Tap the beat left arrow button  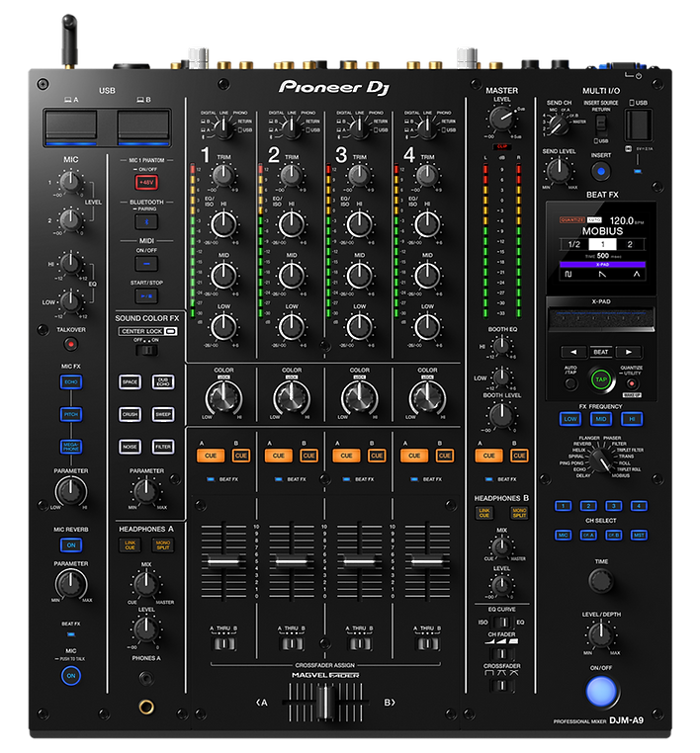pyautogui.click(x=573, y=352)
